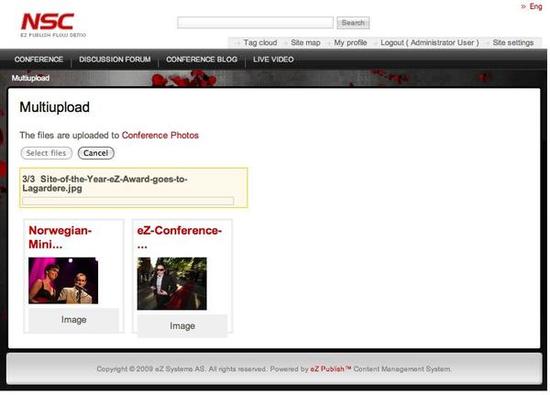Image resolution: width=550 pixels, height=395 pixels.
Task: Go to My profile
Action: pyautogui.click(x=350, y=43)
